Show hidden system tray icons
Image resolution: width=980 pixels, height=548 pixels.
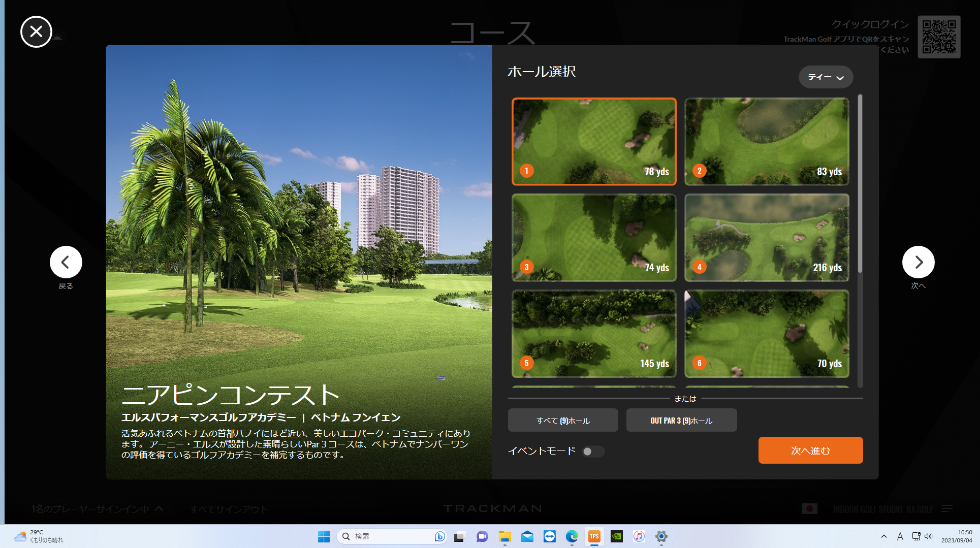884,536
